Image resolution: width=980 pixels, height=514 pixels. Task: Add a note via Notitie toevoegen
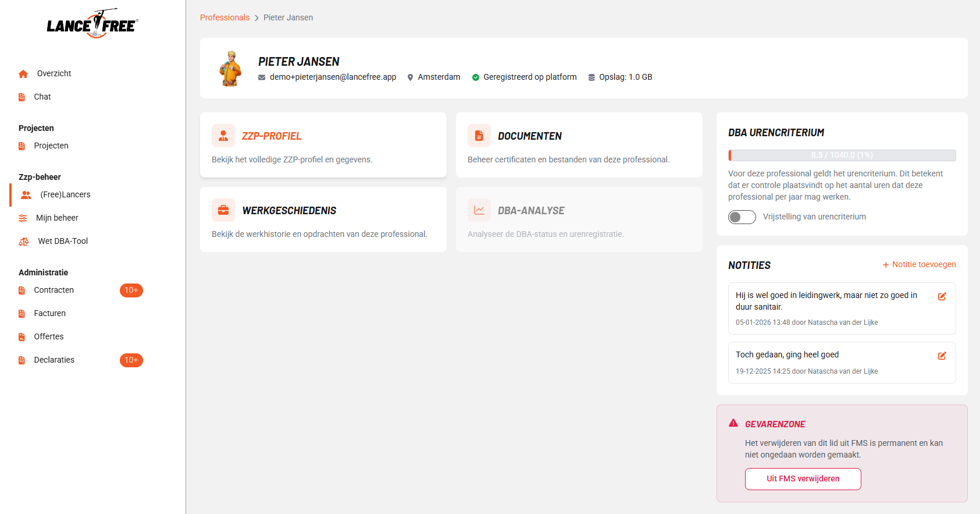coord(919,265)
